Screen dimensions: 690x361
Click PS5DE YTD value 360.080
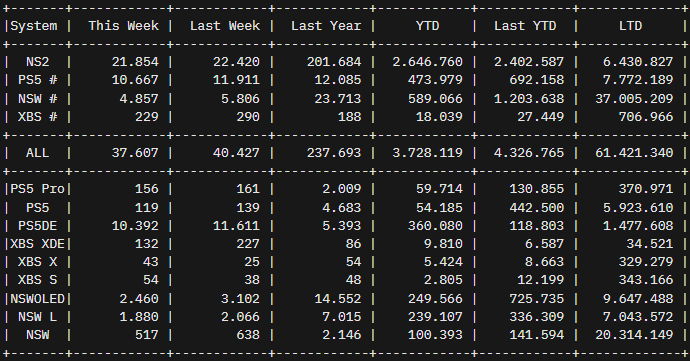pyautogui.click(x=435, y=226)
